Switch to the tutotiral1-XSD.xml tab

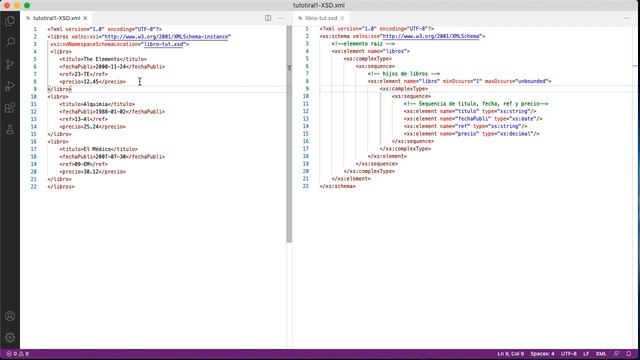(56, 18)
